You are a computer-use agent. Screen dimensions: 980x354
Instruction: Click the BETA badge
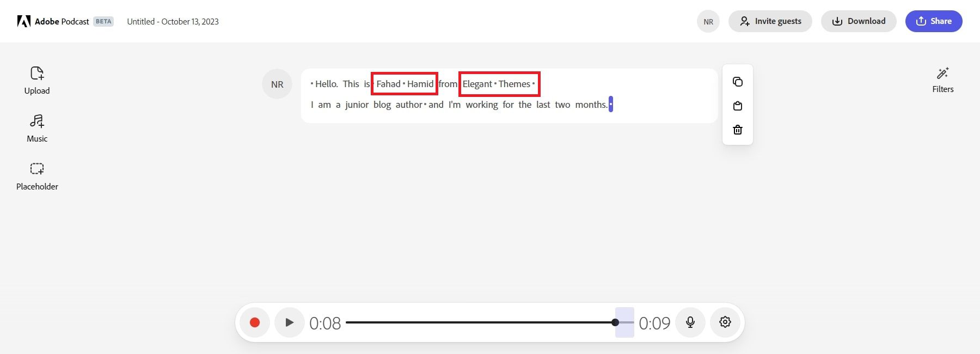(103, 22)
